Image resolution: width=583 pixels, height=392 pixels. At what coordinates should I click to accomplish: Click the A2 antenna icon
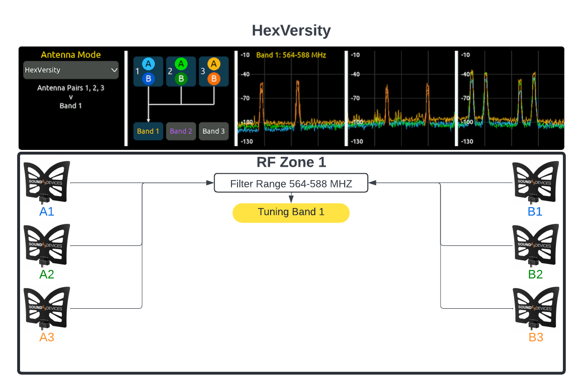(x=47, y=245)
